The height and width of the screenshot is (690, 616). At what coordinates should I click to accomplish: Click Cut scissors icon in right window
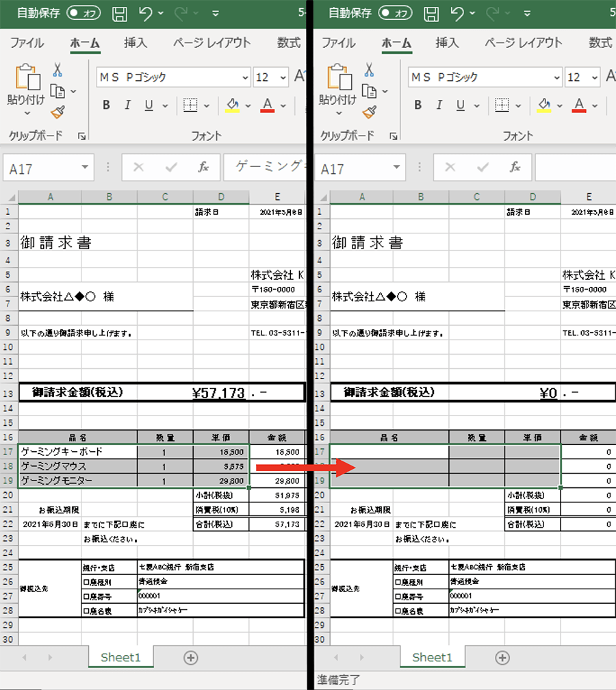pyautogui.click(x=369, y=70)
